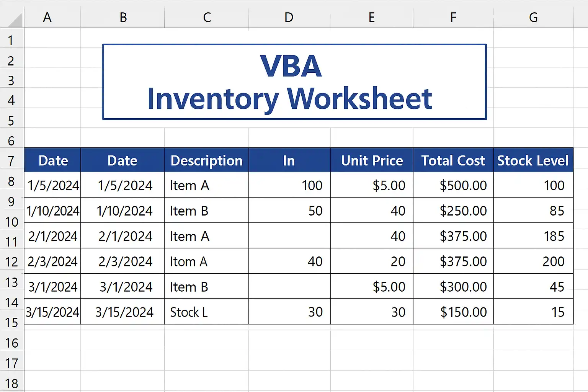Click the Stock L description cell

(x=206, y=312)
